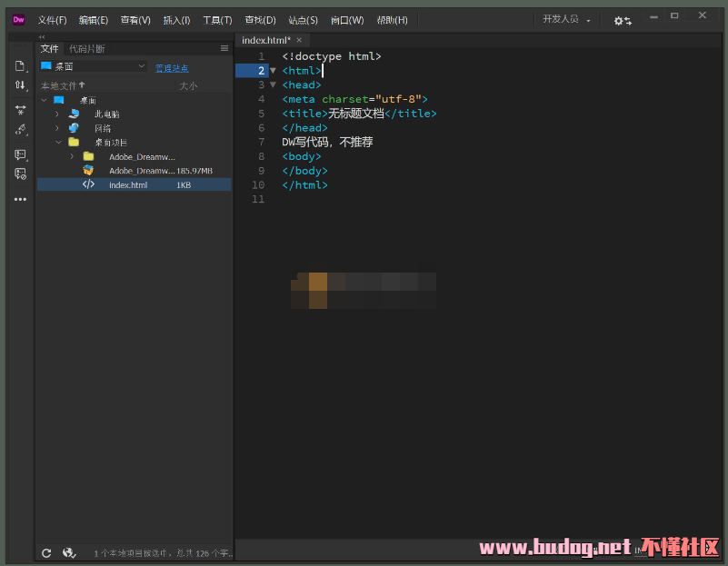Close the index.html document tab
Image resolution: width=728 pixels, height=566 pixels.
(x=299, y=40)
